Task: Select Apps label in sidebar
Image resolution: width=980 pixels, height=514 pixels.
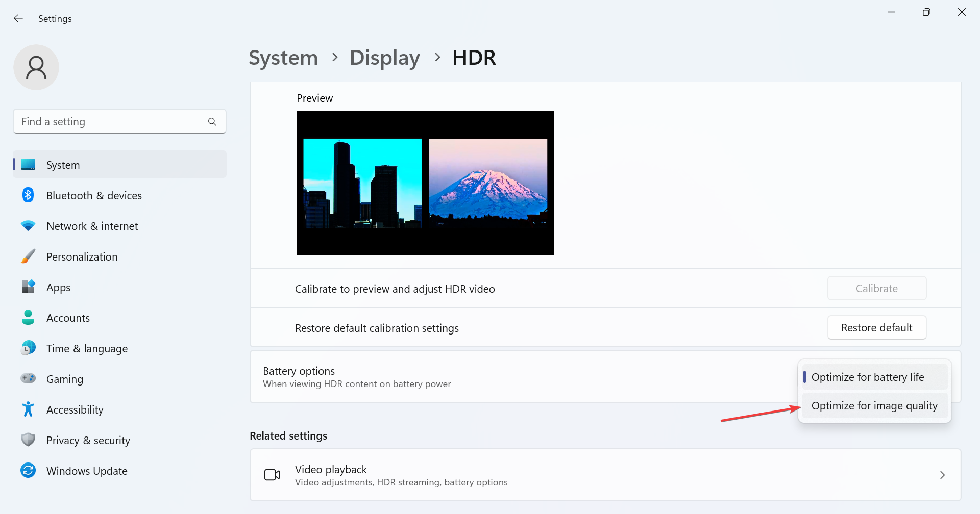Action: tap(58, 288)
